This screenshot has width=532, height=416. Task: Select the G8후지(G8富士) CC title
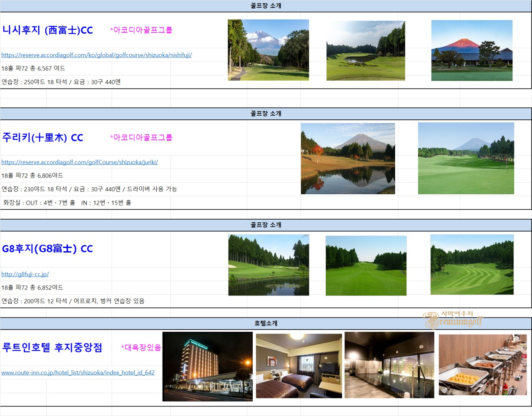(x=47, y=249)
